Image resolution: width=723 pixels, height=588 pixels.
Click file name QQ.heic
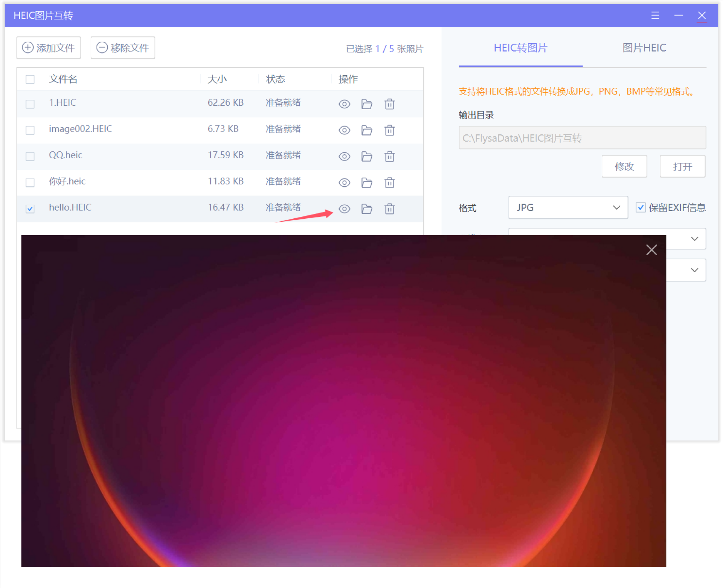click(x=66, y=155)
